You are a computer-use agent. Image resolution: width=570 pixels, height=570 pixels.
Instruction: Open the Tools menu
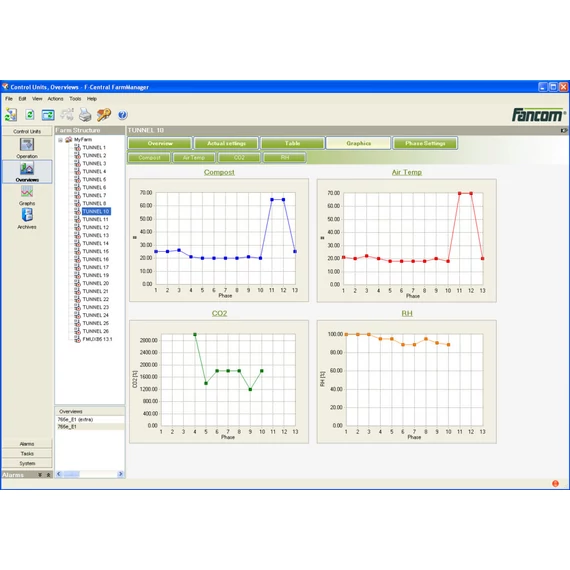75,99
